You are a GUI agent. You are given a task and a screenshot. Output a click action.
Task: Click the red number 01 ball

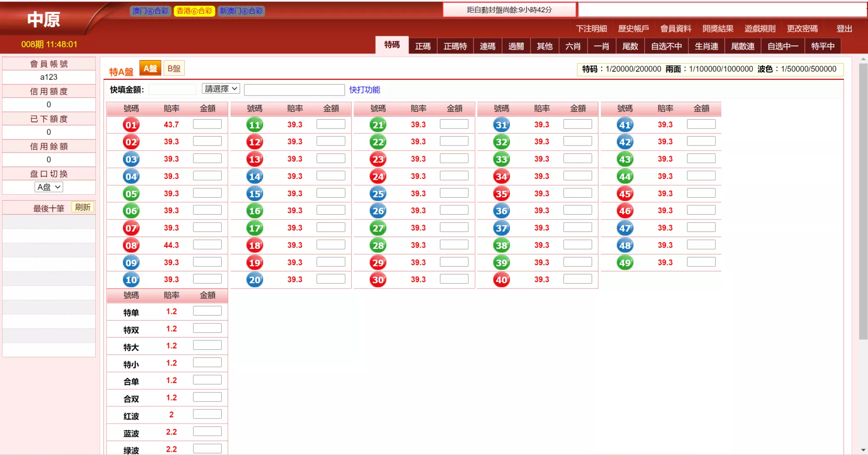click(x=131, y=125)
